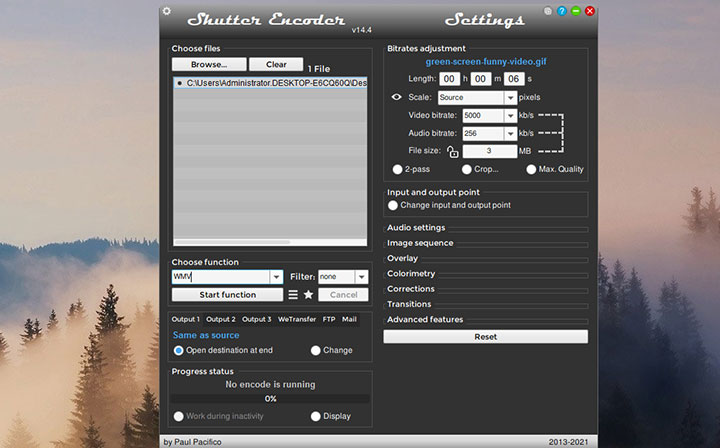Open the Choose function WMV dropdown
Viewport: 720px width, 448px height.
coord(277,277)
